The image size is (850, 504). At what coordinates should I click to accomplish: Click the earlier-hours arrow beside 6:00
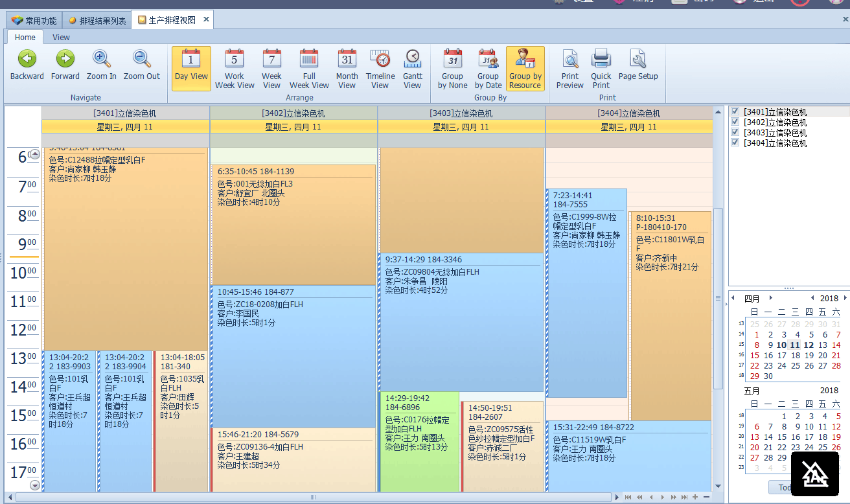pos(35,154)
